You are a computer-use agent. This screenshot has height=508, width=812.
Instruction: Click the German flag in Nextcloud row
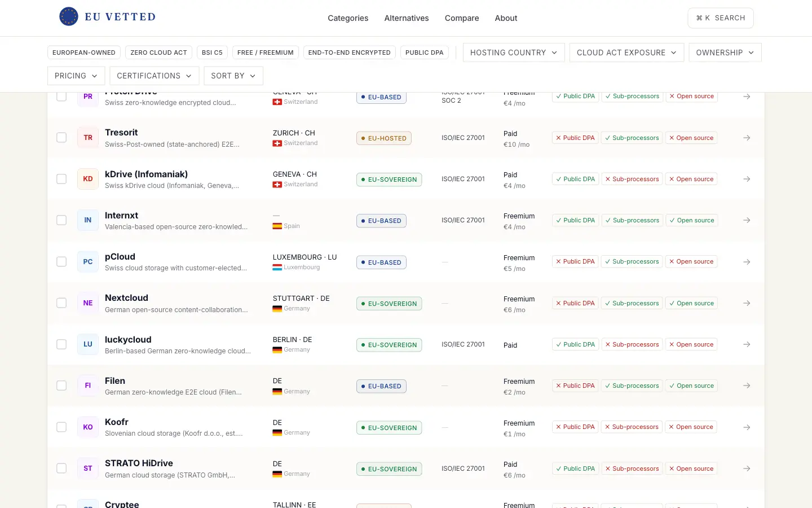pos(277,309)
